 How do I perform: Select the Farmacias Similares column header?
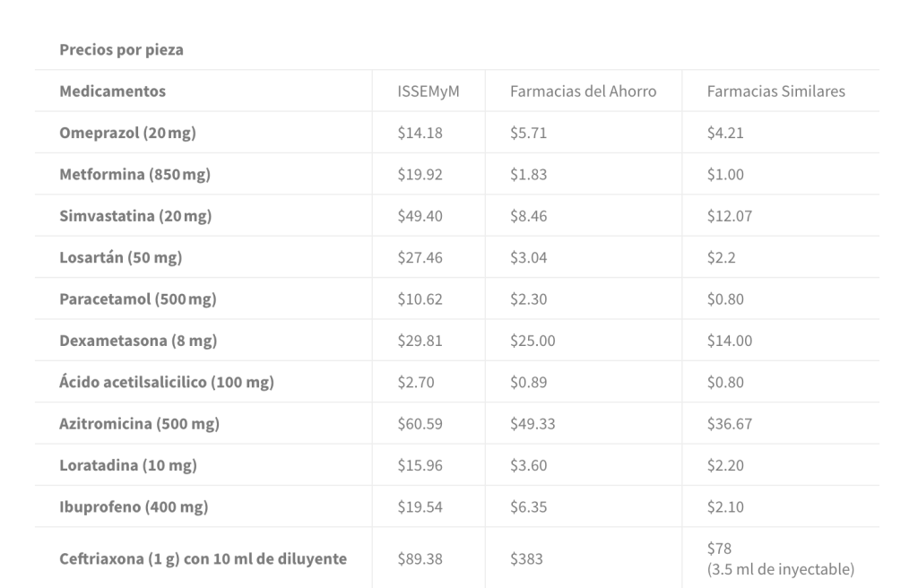(x=775, y=91)
